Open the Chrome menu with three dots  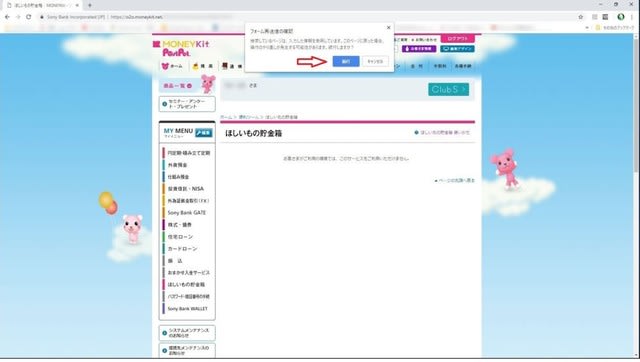(632, 17)
